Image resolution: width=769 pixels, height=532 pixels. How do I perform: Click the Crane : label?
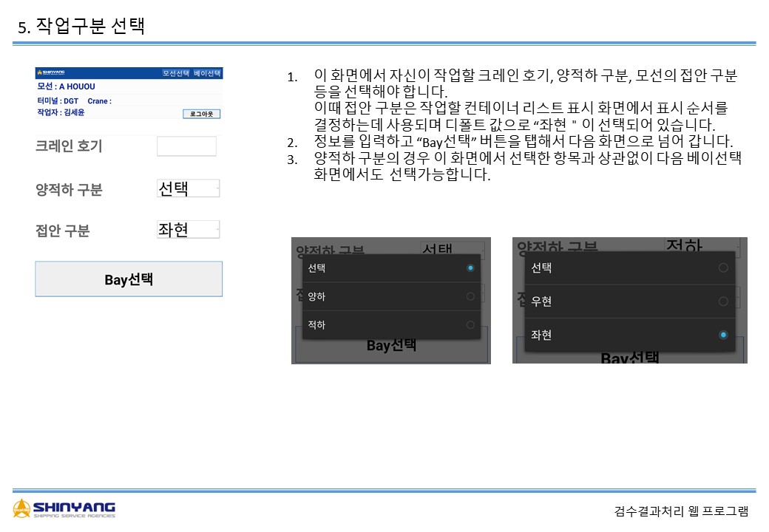point(100,101)
